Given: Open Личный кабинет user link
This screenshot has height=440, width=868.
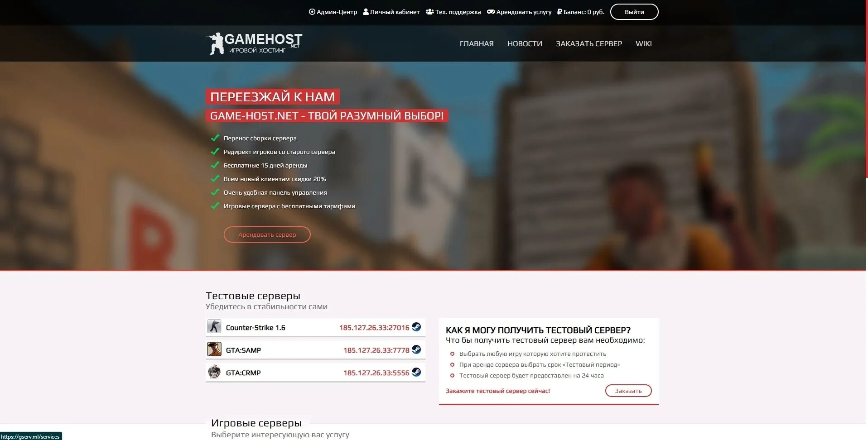Looking at the screenshot, I should 391,12.
